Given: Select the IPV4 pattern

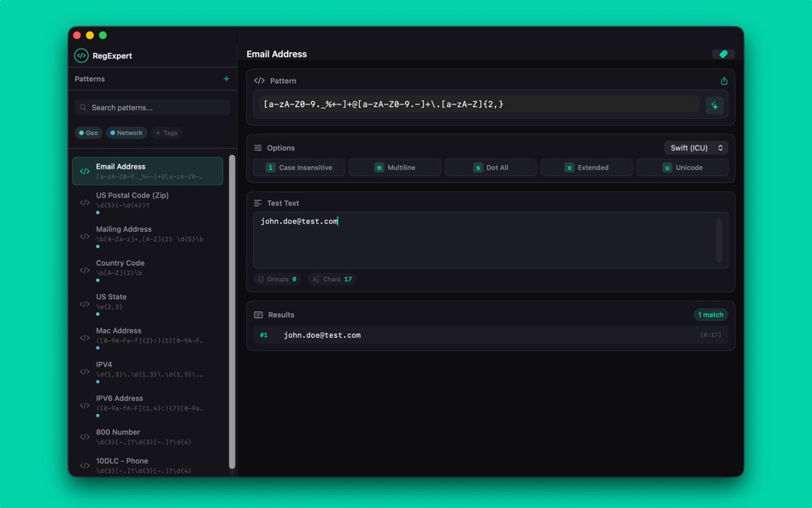Looking at the screenshot, I should [148, 372].
